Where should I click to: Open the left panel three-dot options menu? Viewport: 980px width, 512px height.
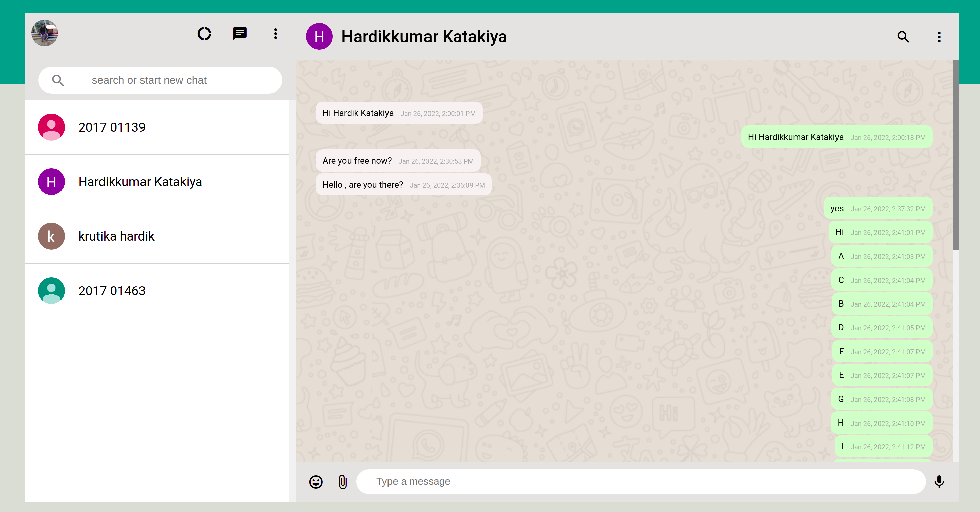coord(275,34)
